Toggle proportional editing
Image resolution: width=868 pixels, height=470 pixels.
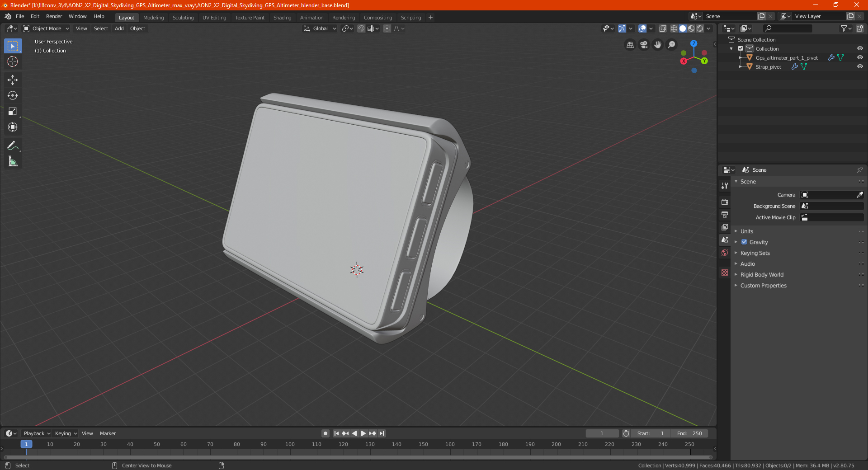click(387, 28)
